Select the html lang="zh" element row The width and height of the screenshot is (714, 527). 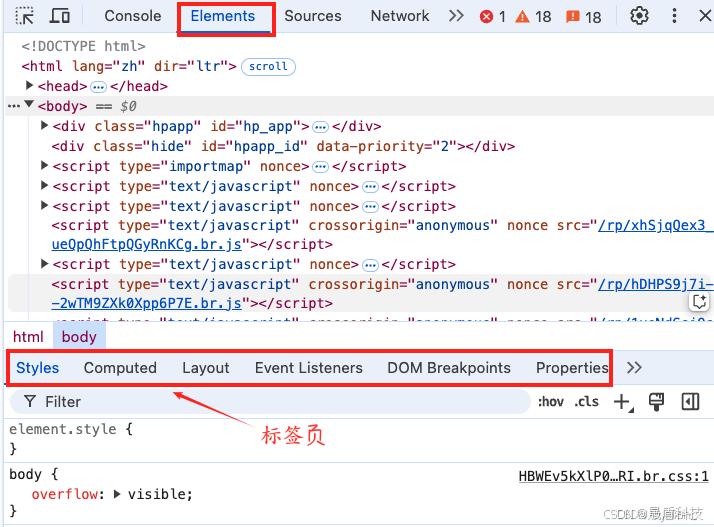point(129,66)
